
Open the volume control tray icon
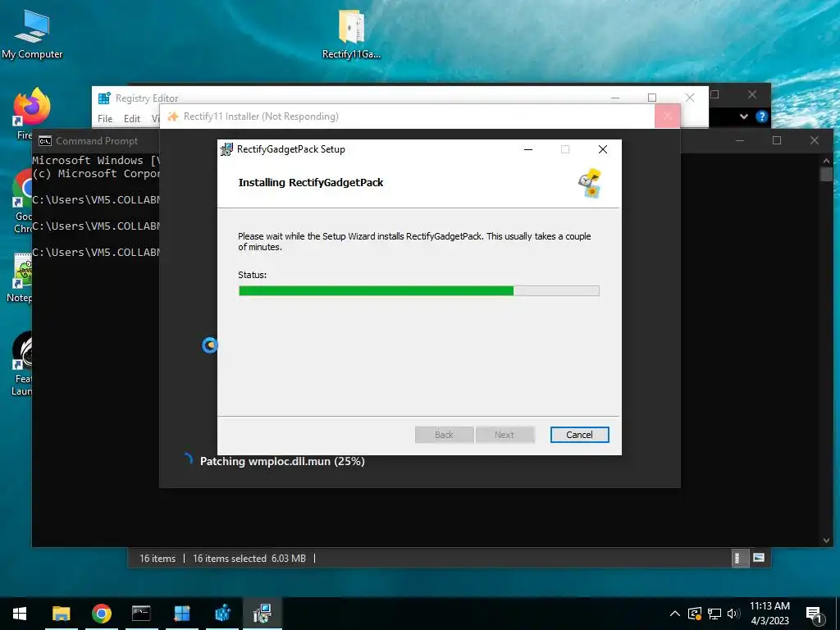tap(733, 614)
